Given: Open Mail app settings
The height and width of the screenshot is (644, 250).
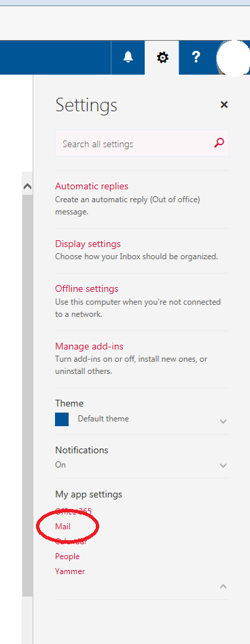Looking at the screenshot, I should tap(62, 527).
